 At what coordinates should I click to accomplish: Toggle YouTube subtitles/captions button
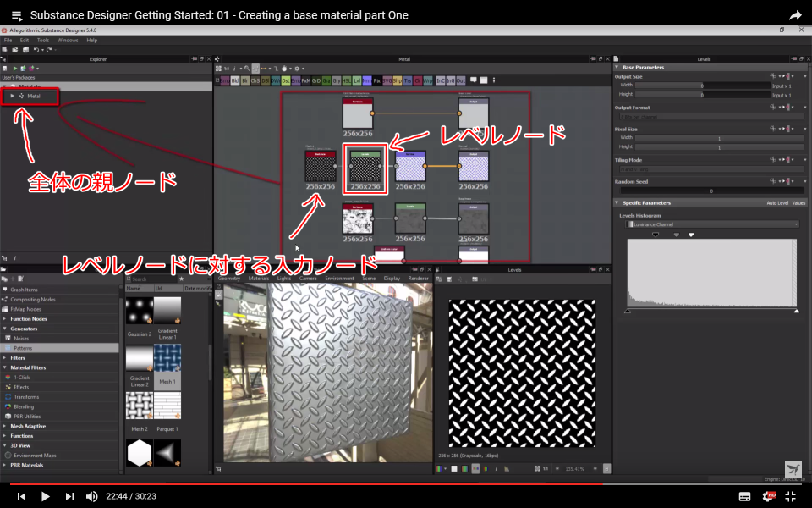click(744, 496)
